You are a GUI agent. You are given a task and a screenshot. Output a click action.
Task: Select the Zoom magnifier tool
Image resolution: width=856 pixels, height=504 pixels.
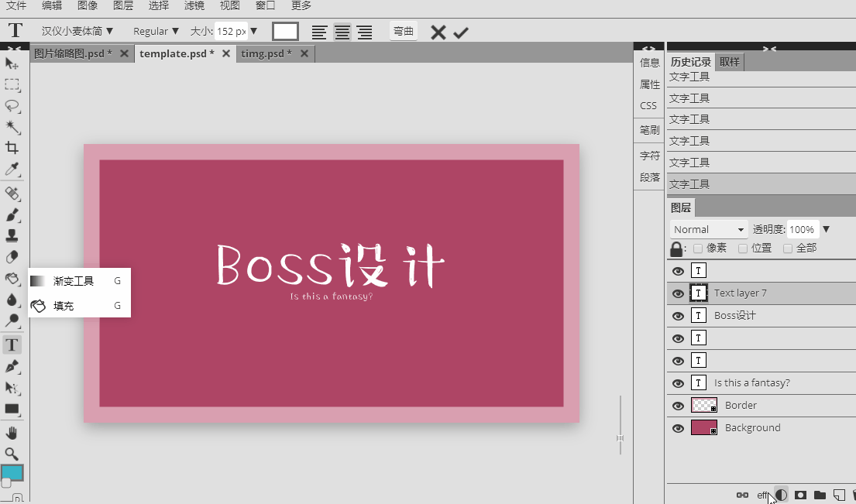[x=12, y=454]
